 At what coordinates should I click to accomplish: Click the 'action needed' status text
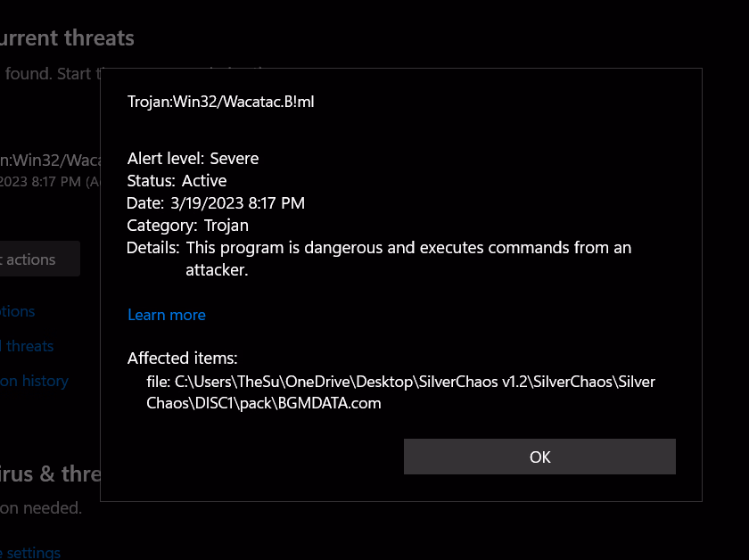pyautogui.click(x=41, y=508)
